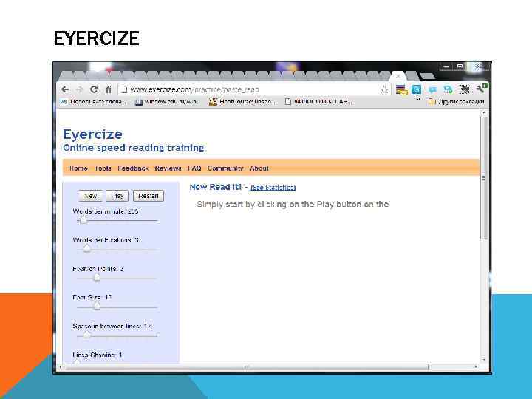
Task: Click the Restart button
Action: point(149,196)
